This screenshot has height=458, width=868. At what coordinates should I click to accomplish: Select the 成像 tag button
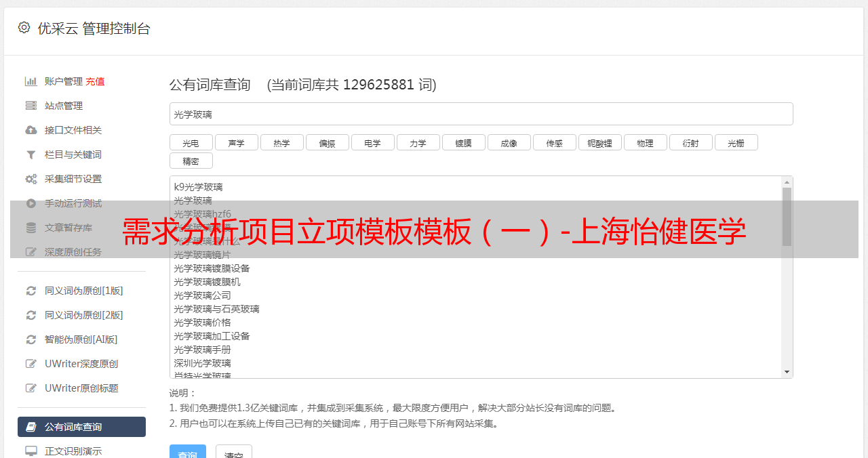509,142
